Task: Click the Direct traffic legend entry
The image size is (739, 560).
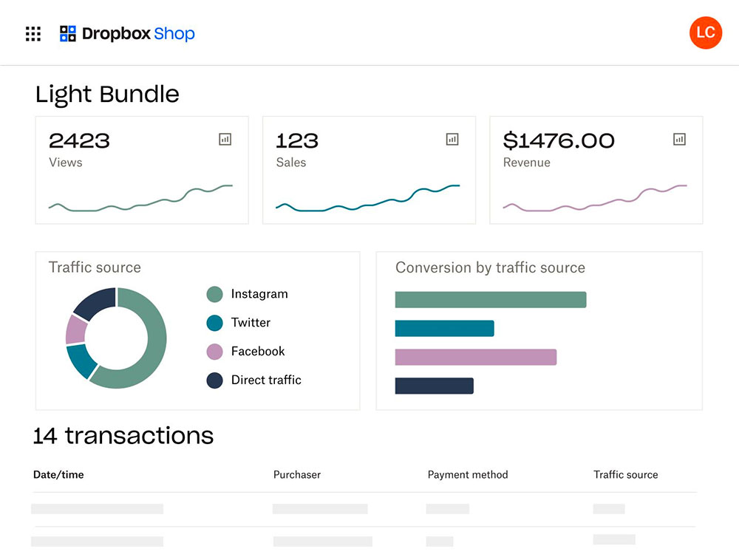Action: pyautogui.click(x=254, y=380)
